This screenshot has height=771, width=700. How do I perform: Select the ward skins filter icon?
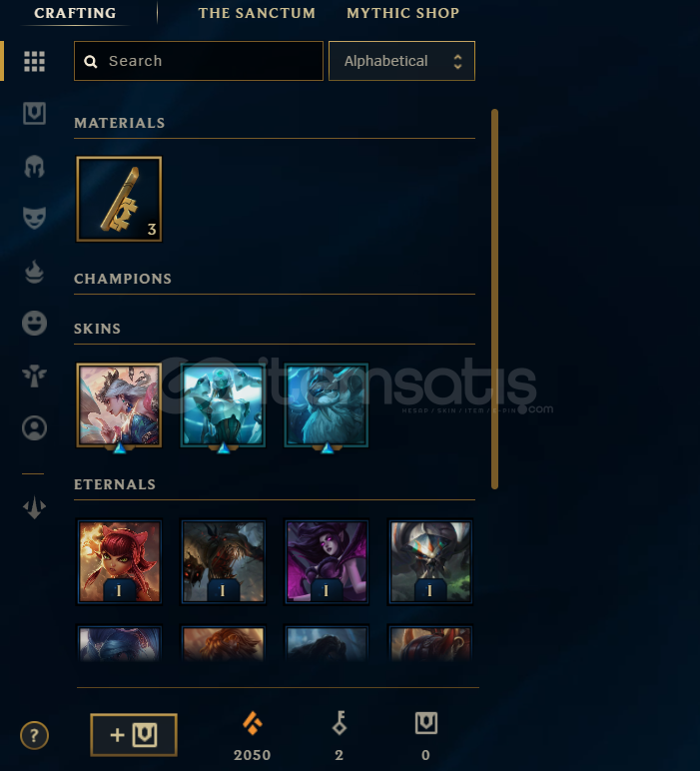click(x=34, y=376)
